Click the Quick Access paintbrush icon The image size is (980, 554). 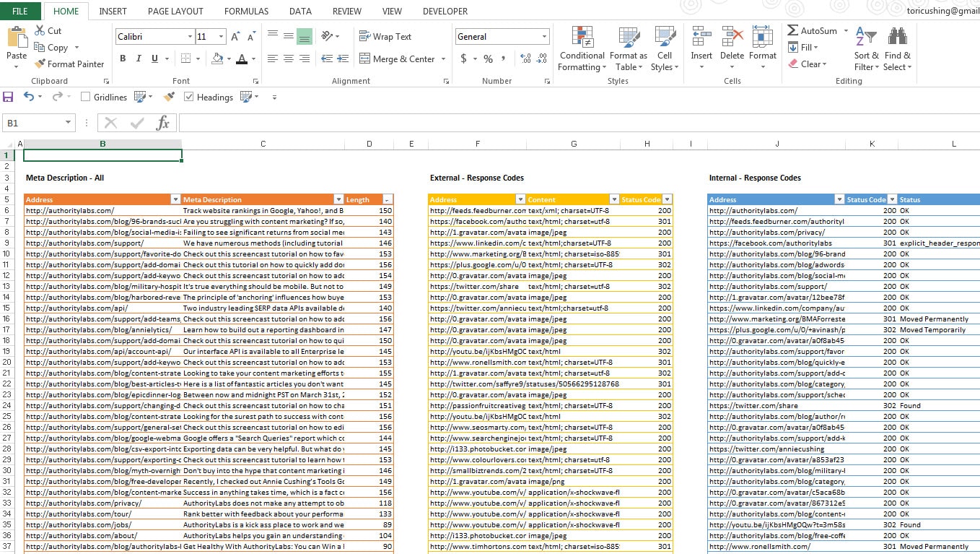(x=169, y=97)
